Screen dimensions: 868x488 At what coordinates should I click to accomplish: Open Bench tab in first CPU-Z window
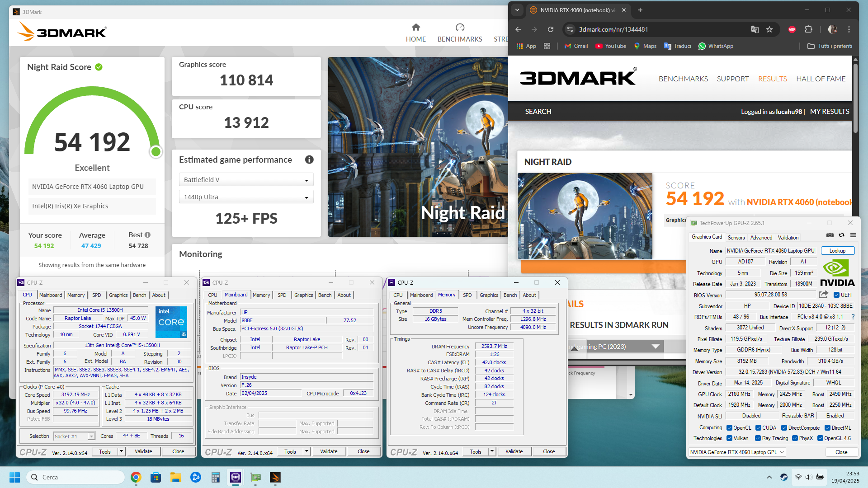click(140, 295)
